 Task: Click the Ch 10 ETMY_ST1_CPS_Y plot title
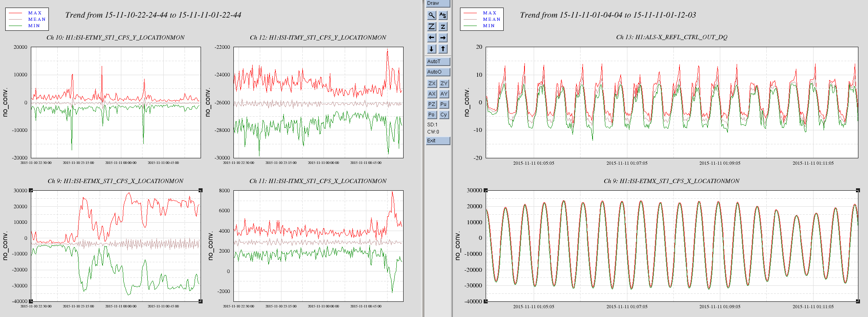pos(115,38)
